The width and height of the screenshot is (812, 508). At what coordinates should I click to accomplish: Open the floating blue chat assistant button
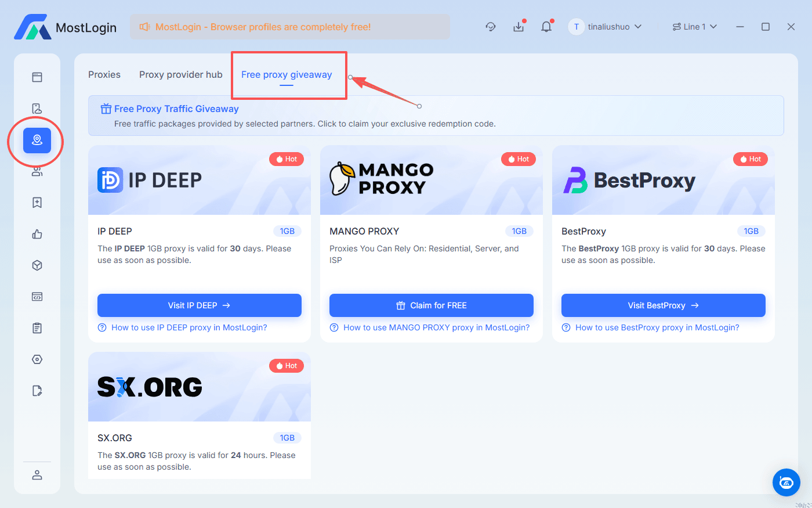click(x=786, y=482)
